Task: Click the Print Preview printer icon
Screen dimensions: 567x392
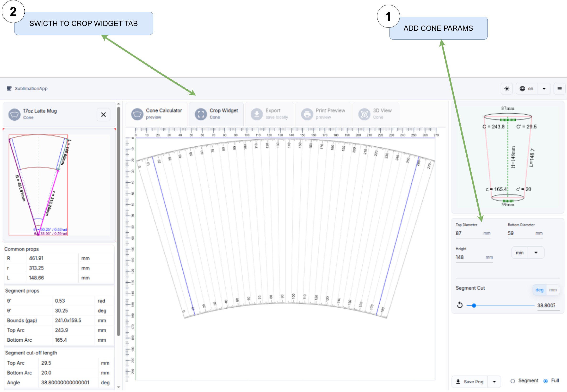Action: 307,114
